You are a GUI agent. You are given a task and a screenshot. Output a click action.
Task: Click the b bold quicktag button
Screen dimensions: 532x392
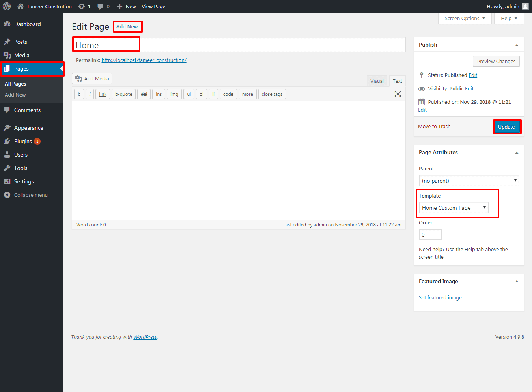[x=79, y=94]
